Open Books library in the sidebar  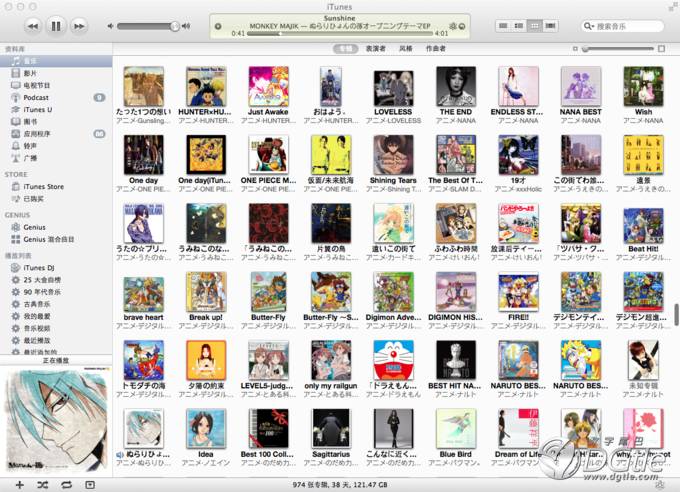coord(56,121)
